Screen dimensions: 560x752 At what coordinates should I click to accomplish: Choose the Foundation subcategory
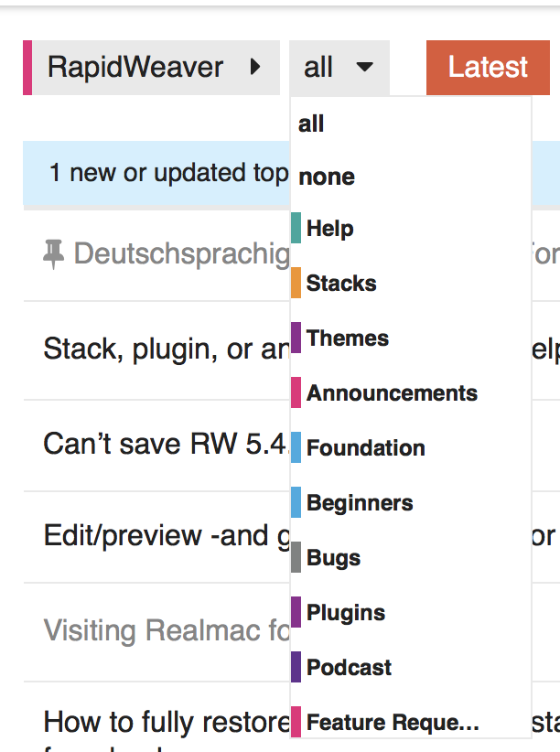click(365, 448)
